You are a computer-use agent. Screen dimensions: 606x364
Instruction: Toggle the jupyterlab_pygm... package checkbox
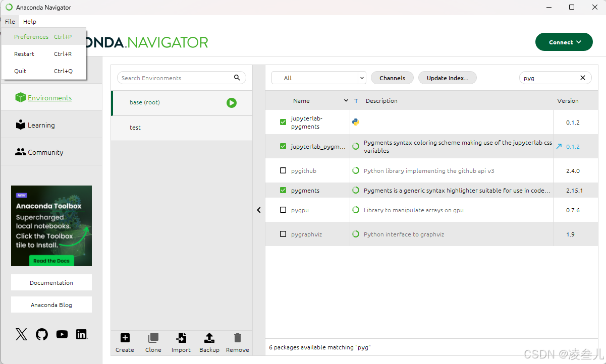pos(283,146)
